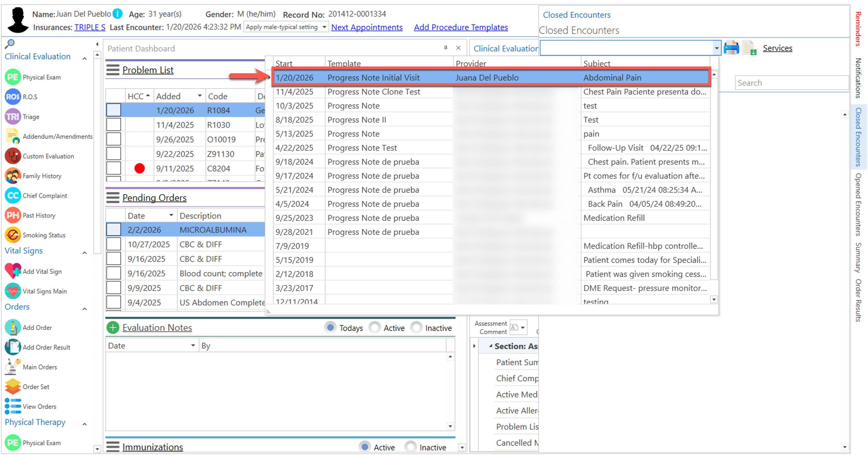Check the box for the MICROALBUMINA pending order
The height and width of the screenshot is (455, 868).
pyautogui.click(x=113, y=230)
